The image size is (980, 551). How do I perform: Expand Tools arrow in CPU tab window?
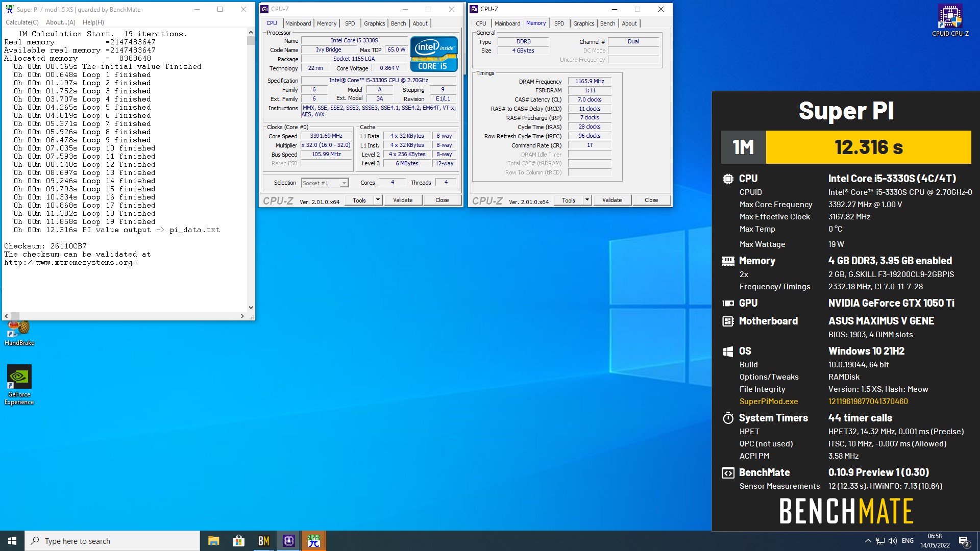378,200
